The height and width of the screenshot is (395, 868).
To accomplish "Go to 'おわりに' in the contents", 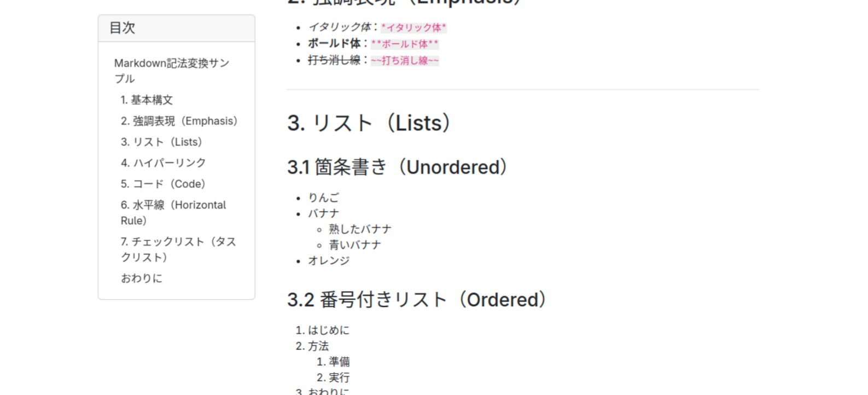I will (x=142, y=278).
